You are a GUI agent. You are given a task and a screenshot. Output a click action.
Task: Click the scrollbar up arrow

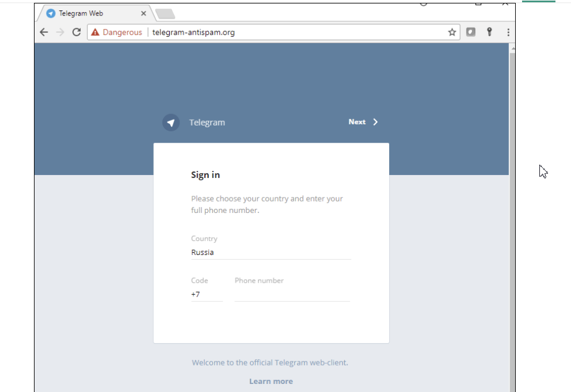[513, 48]
